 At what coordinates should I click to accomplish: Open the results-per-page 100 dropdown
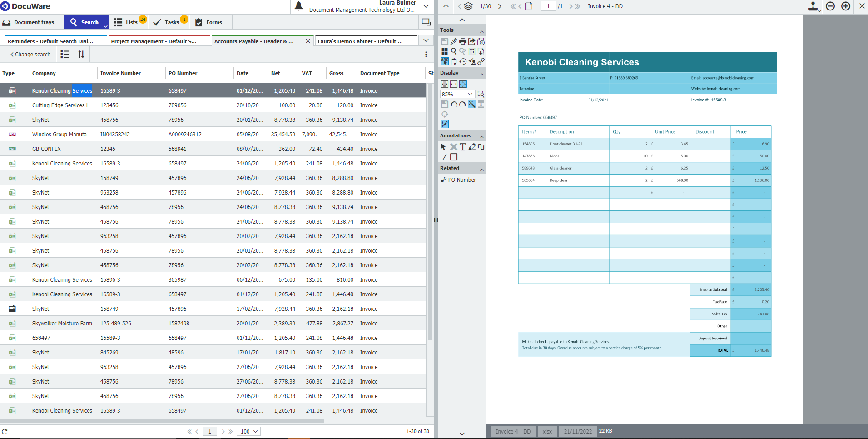pyautogui.click(x=249, y=431)
